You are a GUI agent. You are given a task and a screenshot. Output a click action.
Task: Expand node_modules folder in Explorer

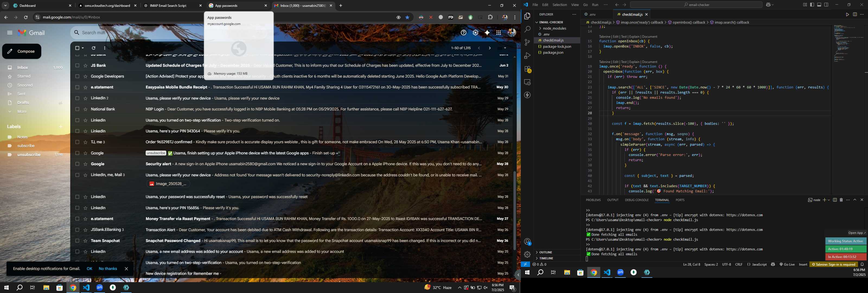(554, 28)
